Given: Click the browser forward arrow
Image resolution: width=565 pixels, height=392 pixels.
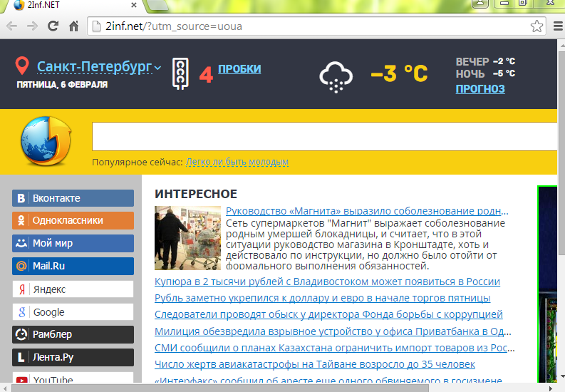Looking at the screenshot, I should [x=33, y=26].
